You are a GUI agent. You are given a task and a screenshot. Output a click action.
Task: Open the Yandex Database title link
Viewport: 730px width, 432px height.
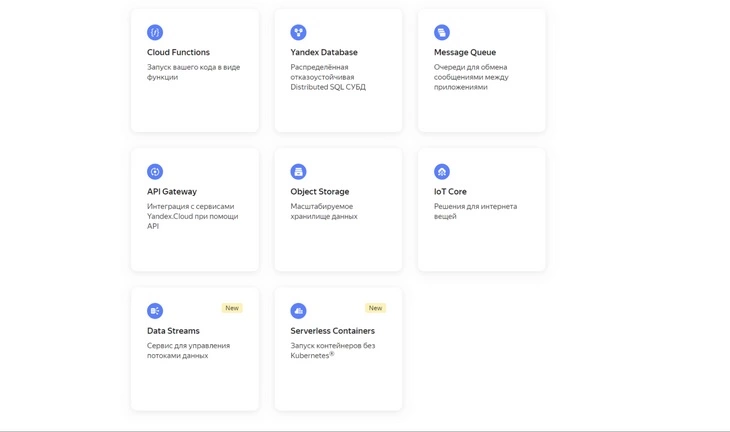tap(324, 52)
